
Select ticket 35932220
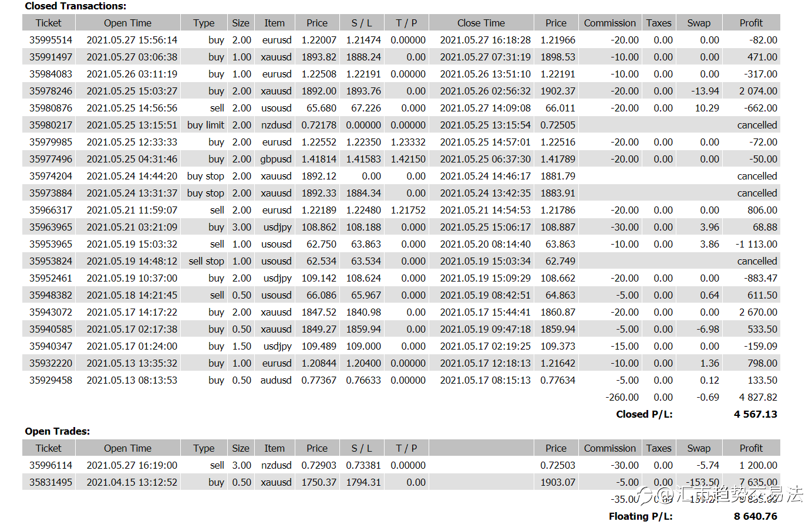[51, 363]
